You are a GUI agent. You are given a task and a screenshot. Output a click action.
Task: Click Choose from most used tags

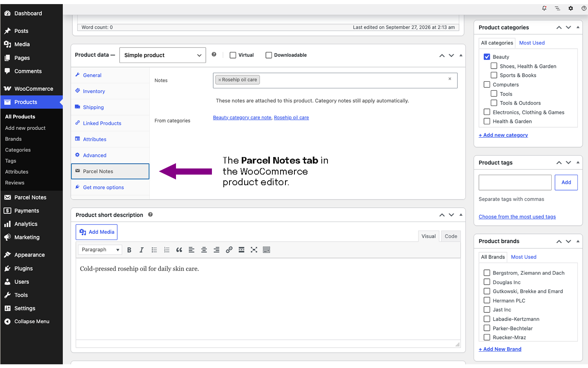click(517, 217)
